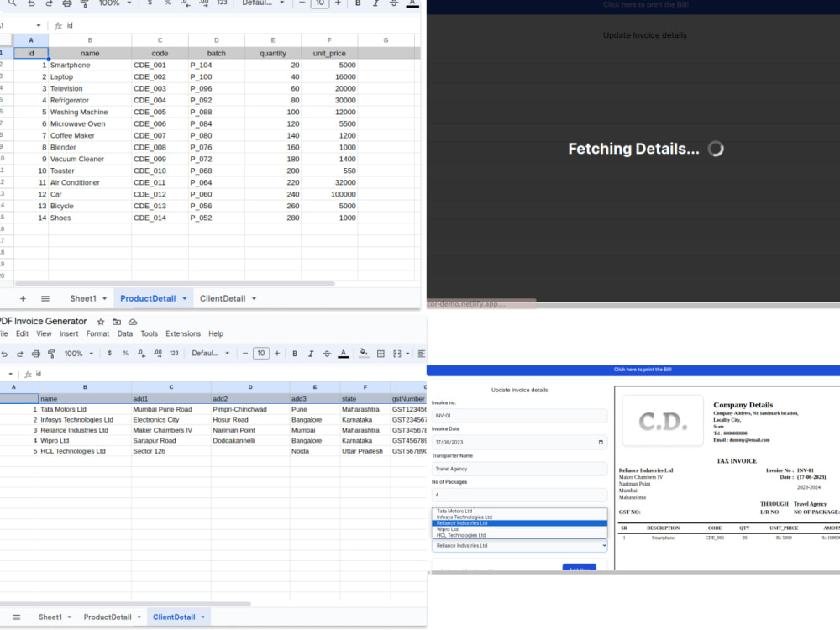840x630 pixels.
Task: Switch to ClientDetail tab in the ProductDetail window
Action: (223, 298)
